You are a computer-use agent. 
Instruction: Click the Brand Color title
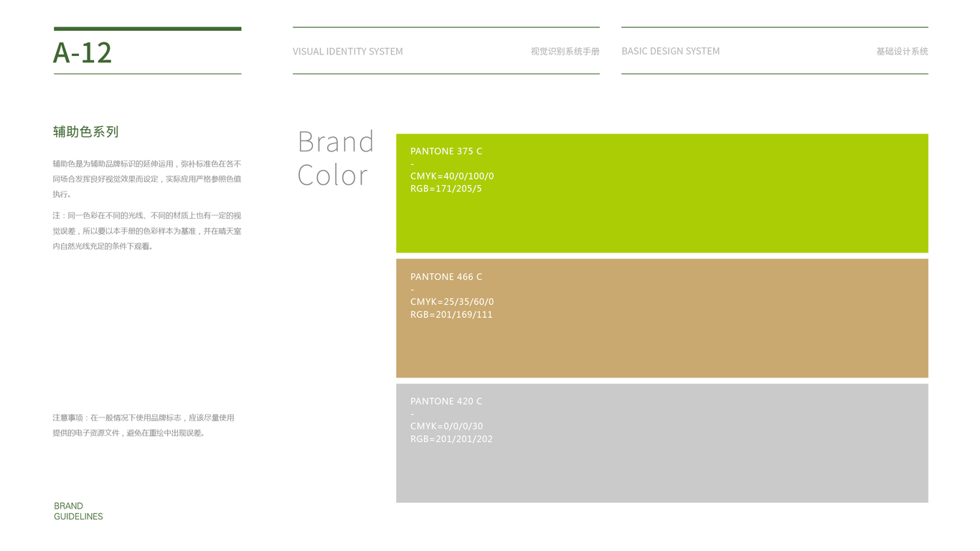[336, 158]
